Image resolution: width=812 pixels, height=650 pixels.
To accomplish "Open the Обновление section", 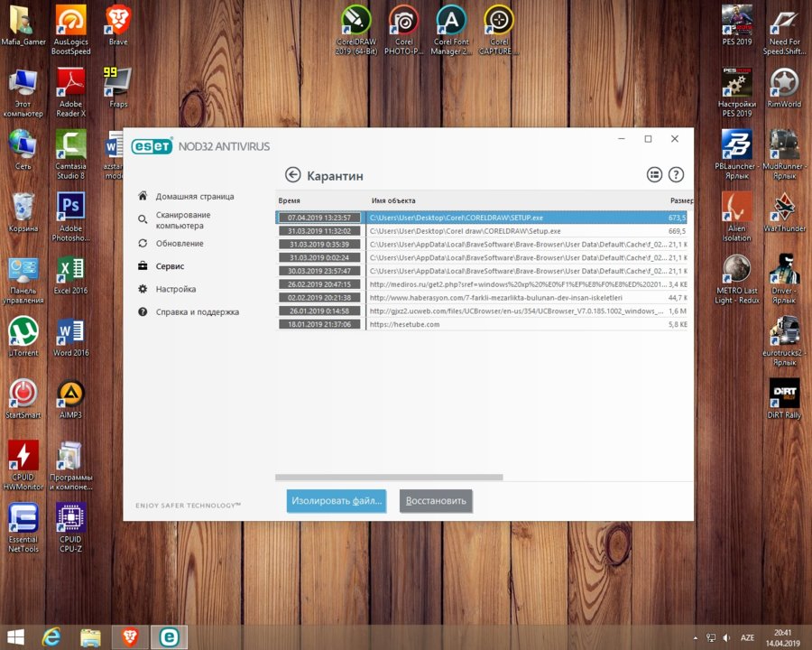I will [x=179, y=244].
